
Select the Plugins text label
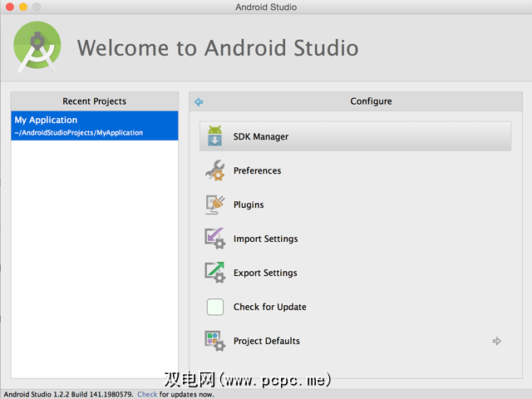(249, 204)
